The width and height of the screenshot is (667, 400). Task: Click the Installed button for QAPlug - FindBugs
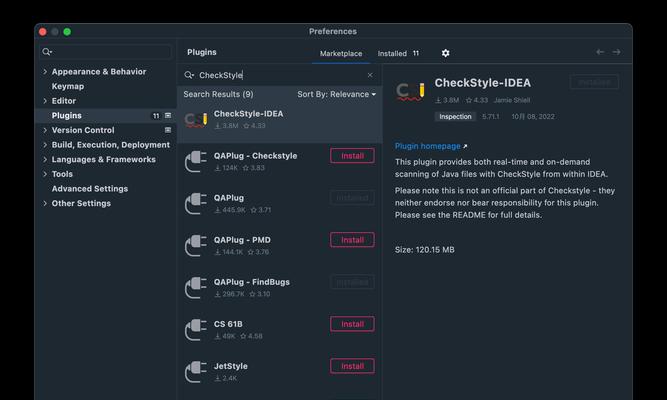coord(352,282)
